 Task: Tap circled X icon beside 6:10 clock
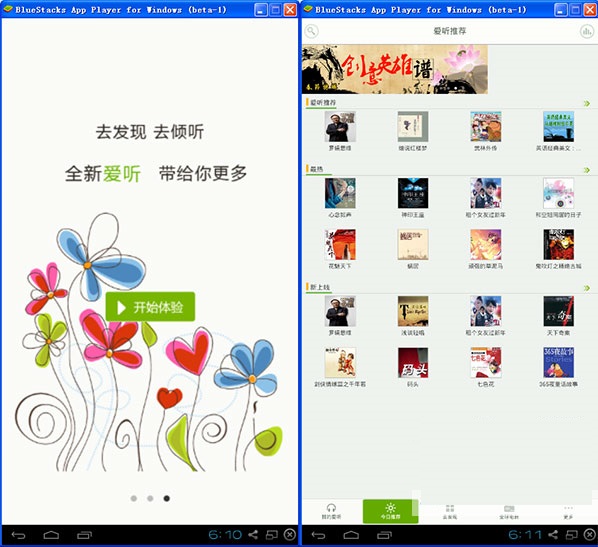pos(290,535)
